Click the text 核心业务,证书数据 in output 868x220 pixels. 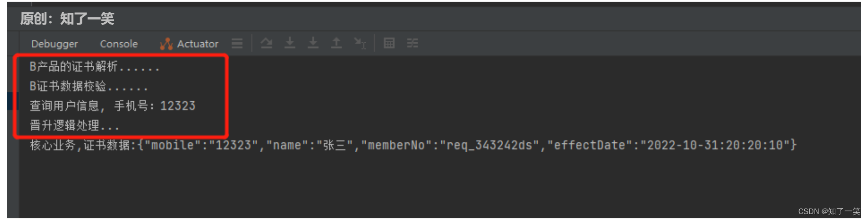click(x=80, y=145)
